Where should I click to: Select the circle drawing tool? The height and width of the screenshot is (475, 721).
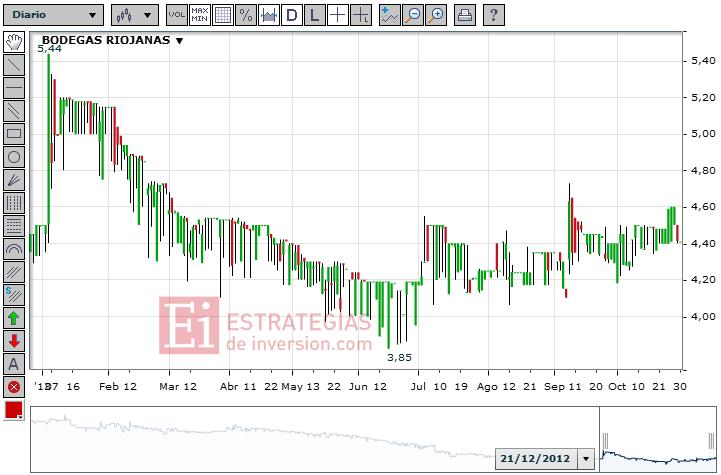tap(14, 157)
